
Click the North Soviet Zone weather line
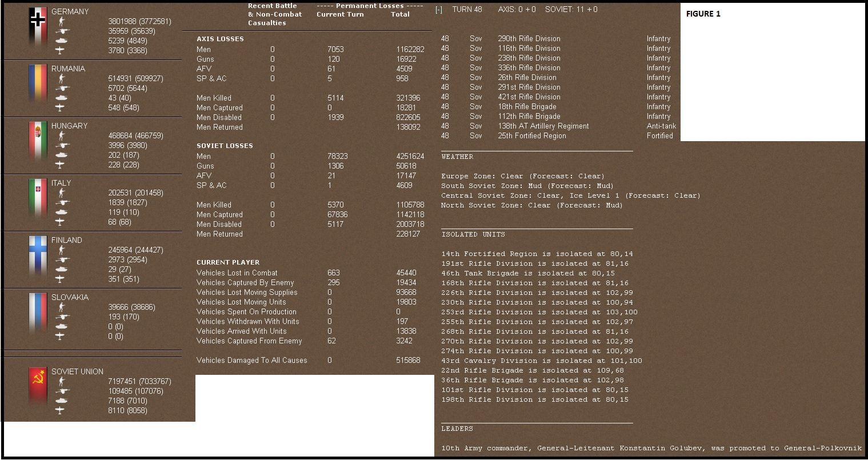532,205
